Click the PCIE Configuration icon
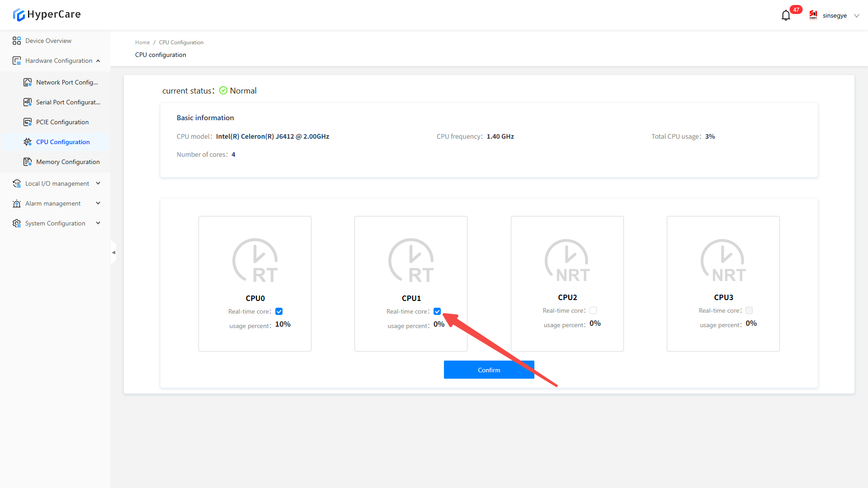Viewport: 868px width, 488px height. [28, 122]
